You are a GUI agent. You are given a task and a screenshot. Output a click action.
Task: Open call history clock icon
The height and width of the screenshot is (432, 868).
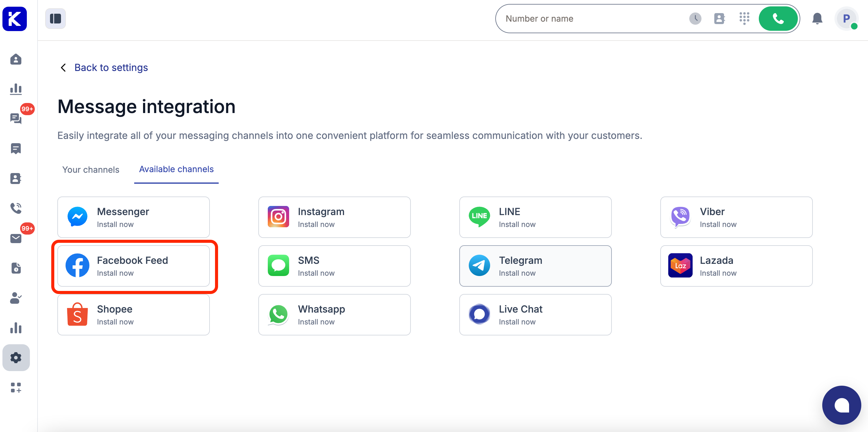[x=695, y=19]
